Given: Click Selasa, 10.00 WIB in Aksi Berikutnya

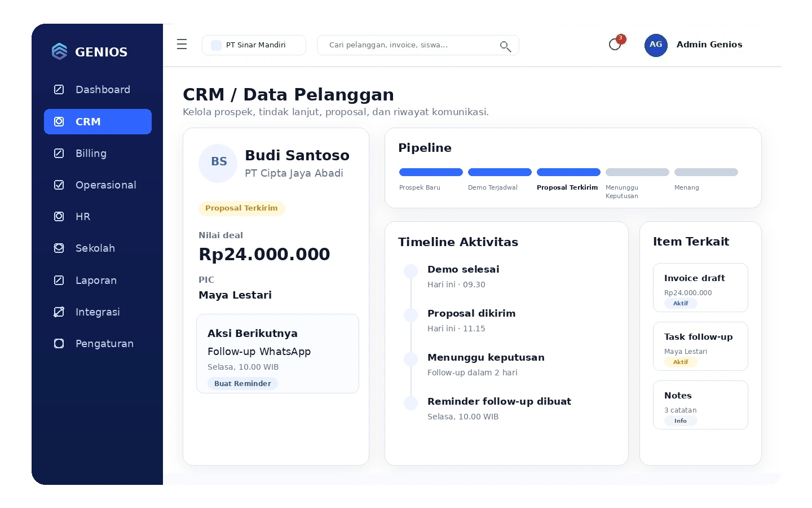Looking at the screenshot, I should (x=243, y=367).
